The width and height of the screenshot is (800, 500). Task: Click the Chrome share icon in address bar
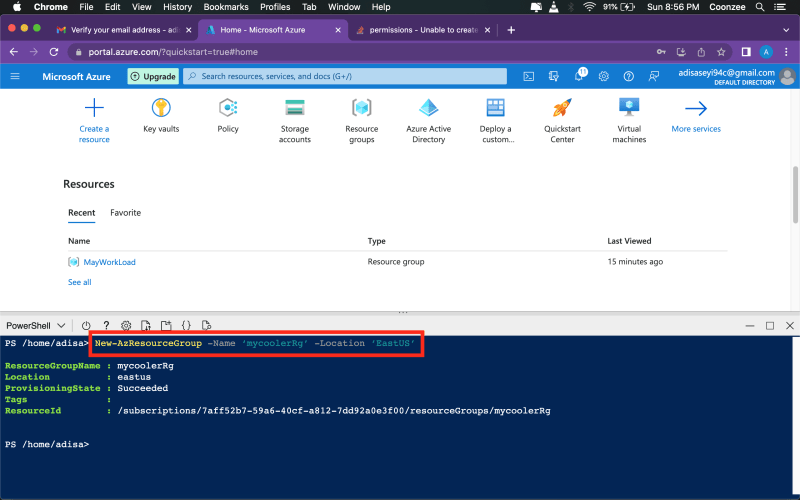coord(701,52)
